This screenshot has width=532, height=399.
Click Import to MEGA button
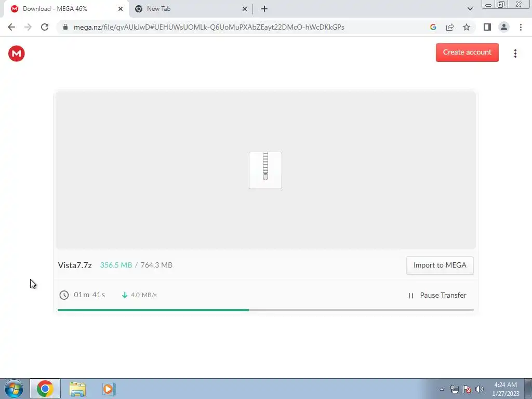[440, 265]
